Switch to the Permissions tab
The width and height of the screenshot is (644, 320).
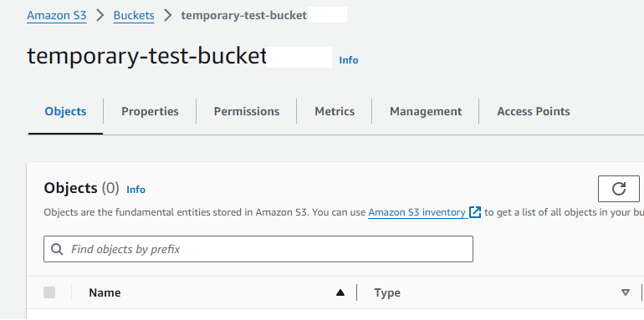[247, 111]
